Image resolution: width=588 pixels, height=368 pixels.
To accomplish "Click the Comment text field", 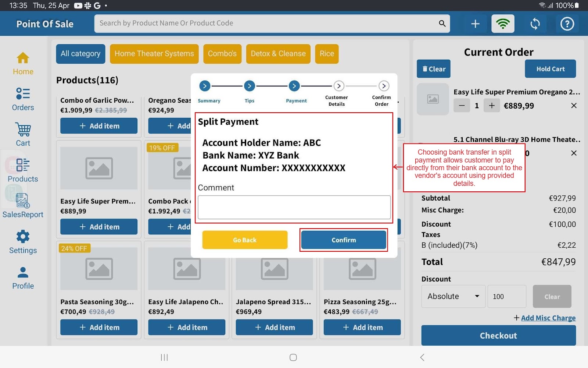I will 294,207.
